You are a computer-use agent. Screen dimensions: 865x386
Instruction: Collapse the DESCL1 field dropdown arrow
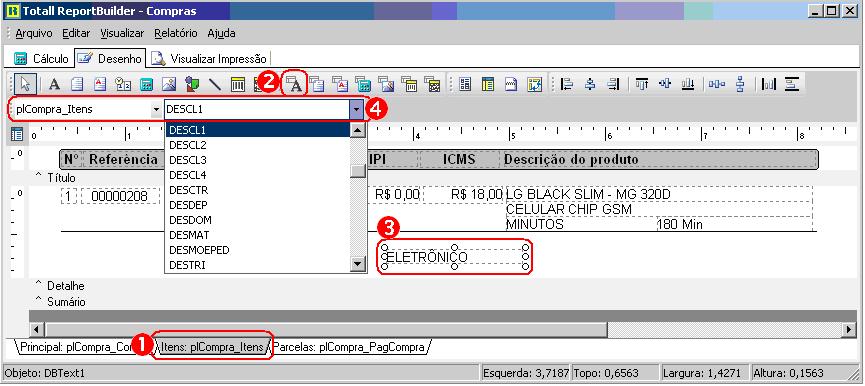(x=356, y=110)
